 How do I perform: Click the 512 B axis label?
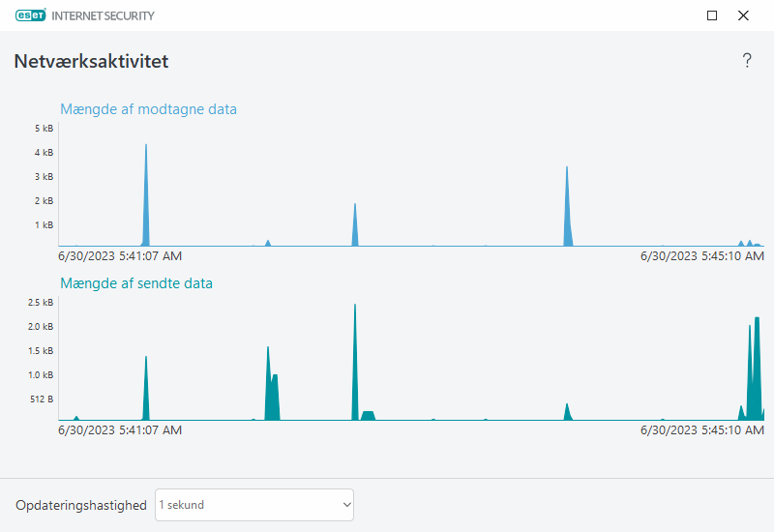point(42,399)
